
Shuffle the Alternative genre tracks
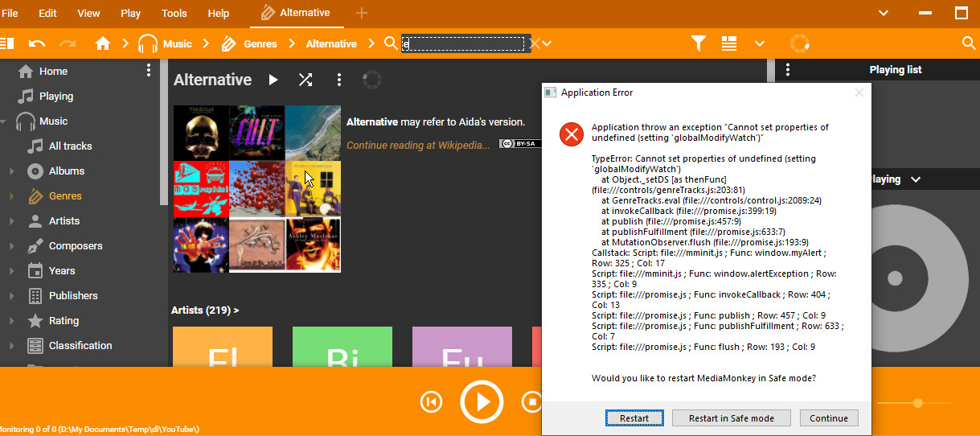tap(305, 80)
